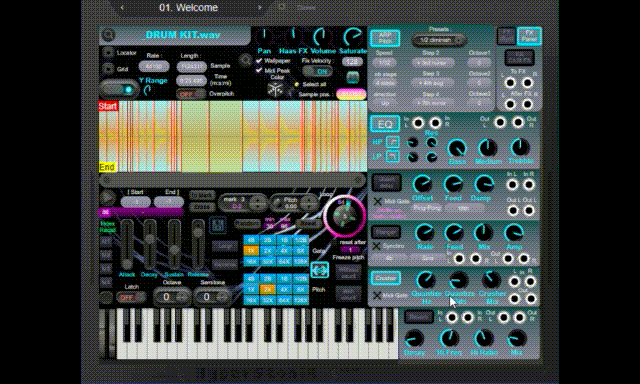Toggle the Synchro checkbox in flanger
640x384 pixels.
pos(376,246)
